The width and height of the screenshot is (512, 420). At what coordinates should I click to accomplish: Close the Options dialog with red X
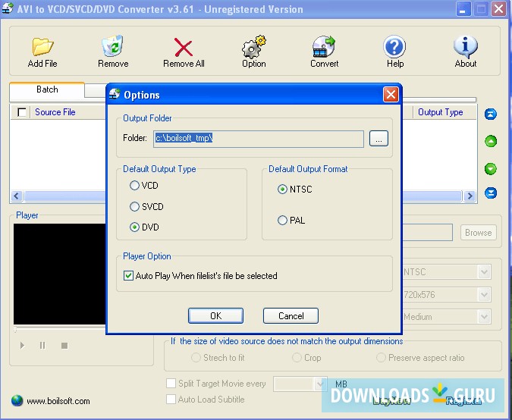tap(391, 95)
